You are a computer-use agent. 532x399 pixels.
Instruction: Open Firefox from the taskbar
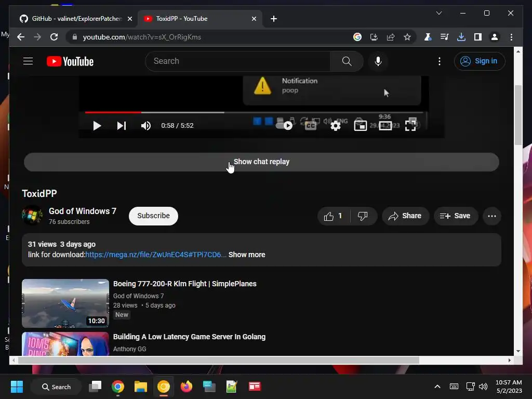[187, 387]
